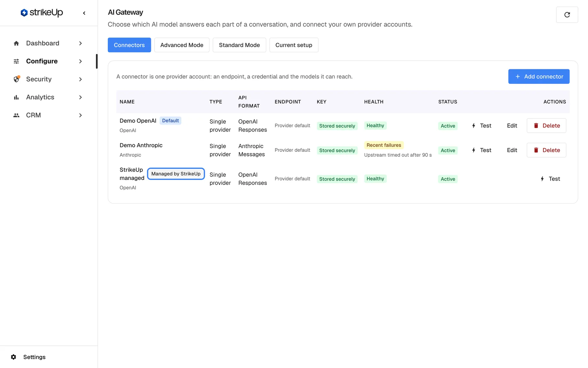Click the Analytics bar chart icon
Viewport: 588px width, 368px height.
(x=16, y=97)
